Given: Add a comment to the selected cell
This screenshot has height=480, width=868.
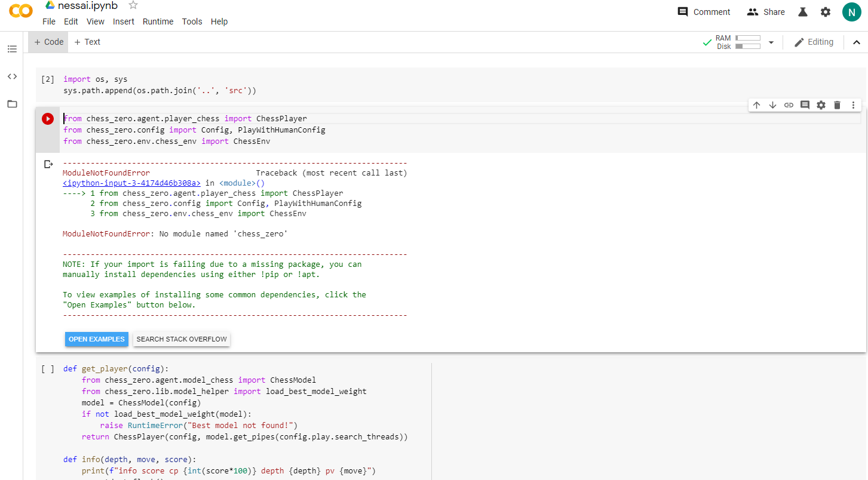Looking at the screenshot, I should 805,105.
